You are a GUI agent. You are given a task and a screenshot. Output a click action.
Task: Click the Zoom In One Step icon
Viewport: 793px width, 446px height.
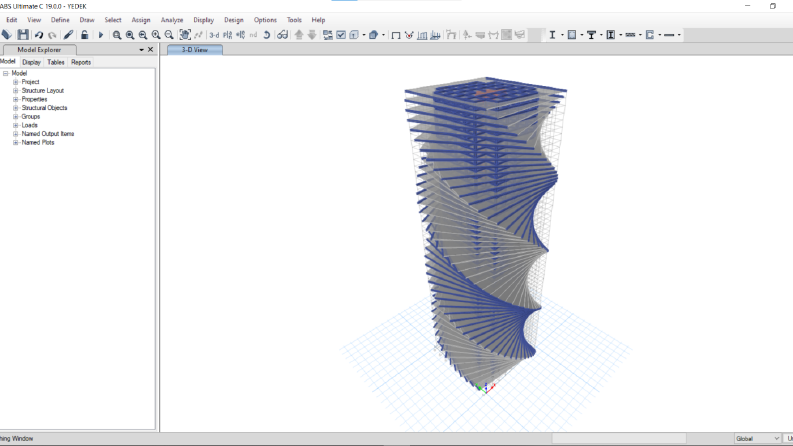point(156,35)
